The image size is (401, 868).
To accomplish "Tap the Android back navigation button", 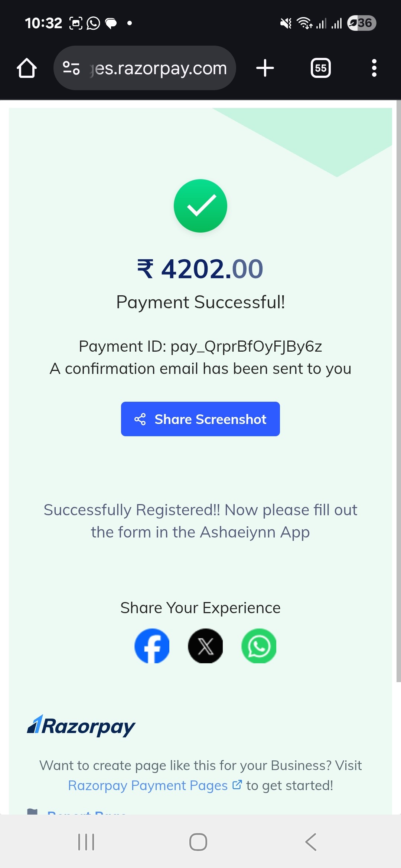I will pyautogui.click(x=311, y=842).
